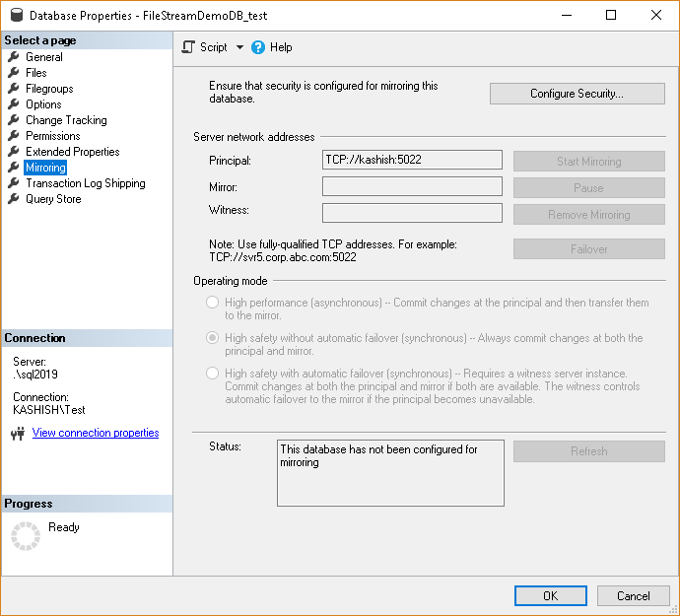Select High performance (asynchronous) mode

coord(212,303)
